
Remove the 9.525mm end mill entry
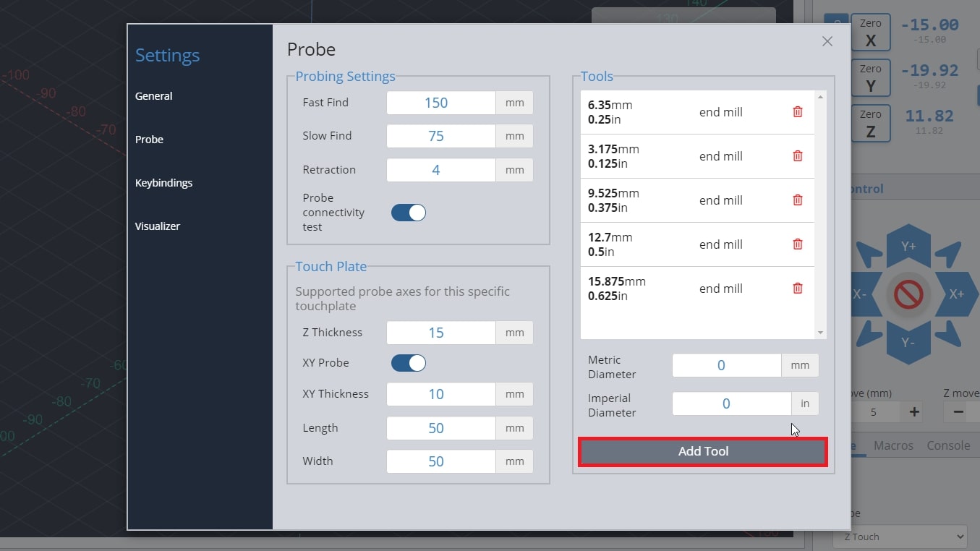(798, 200)
